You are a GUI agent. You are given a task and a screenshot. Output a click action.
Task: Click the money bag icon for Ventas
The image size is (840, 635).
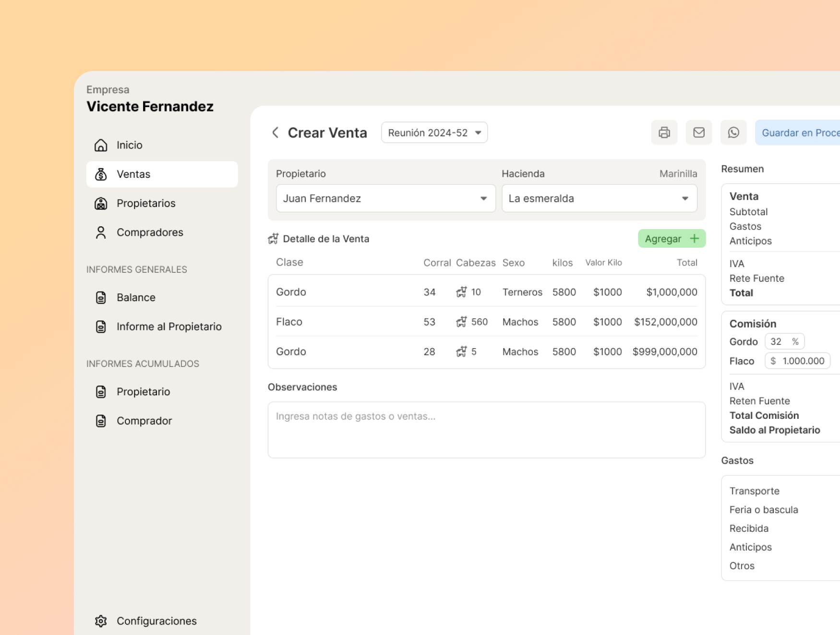click(x=101, y=174)
